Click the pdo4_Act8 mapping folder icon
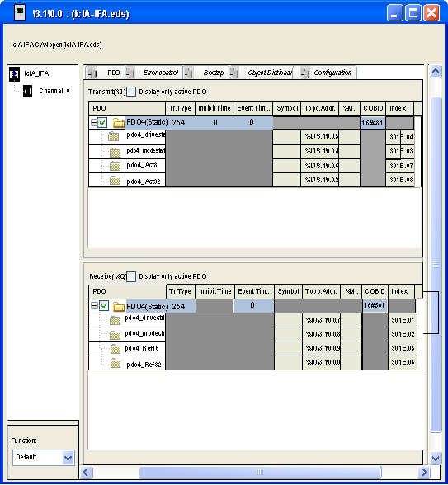The height and width of the screenshot is (485, 448). [x=116, y=166]
